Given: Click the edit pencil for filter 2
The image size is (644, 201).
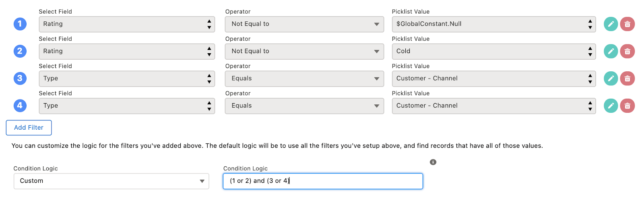Looking at the screenshot, I should point(611,51).
